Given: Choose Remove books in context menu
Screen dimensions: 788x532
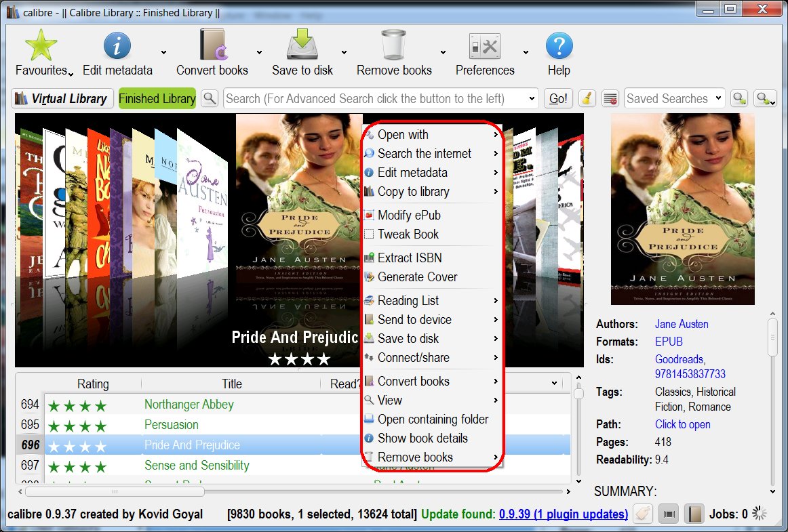Looking at the screenshot, I should (432, 457).
